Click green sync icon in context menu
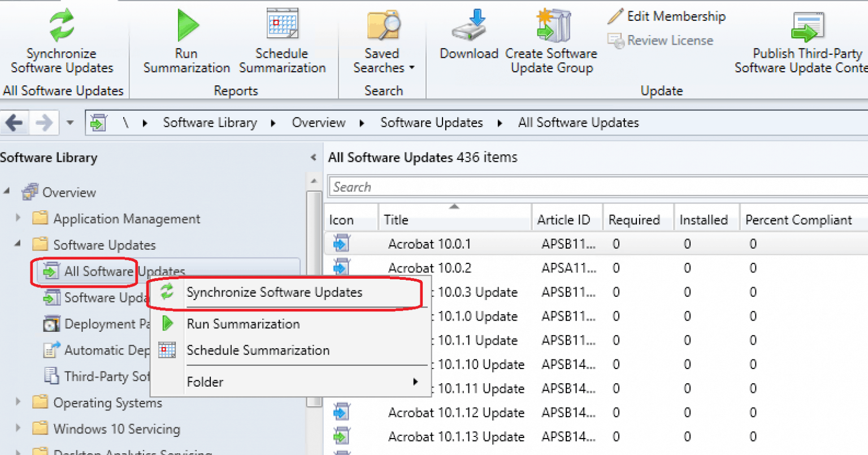The width and height of the screenshot is (868, 455). pyautogui.click(x=167, y=292)
